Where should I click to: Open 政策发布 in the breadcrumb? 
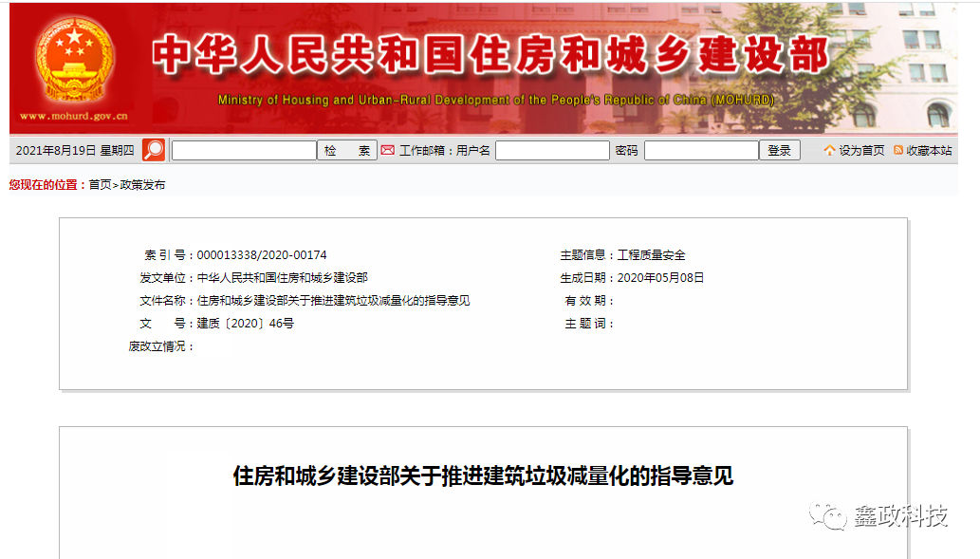click(x=142, y=185)
